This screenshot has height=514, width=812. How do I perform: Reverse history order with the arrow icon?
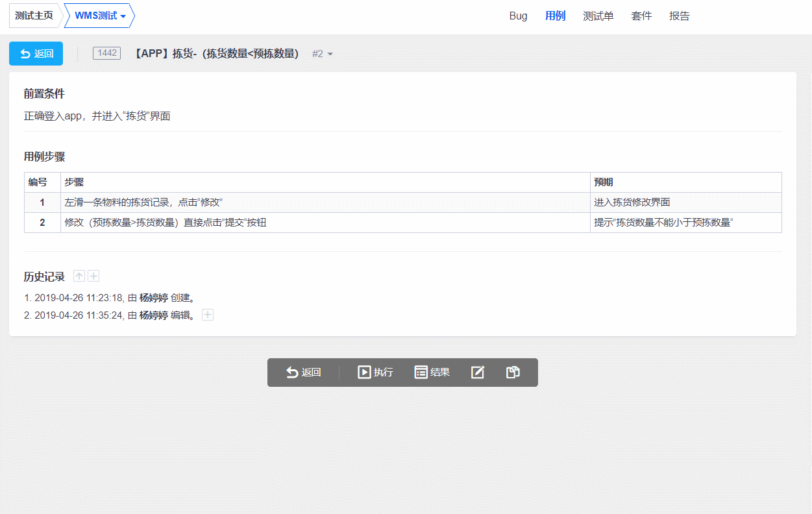click(79, 276)
